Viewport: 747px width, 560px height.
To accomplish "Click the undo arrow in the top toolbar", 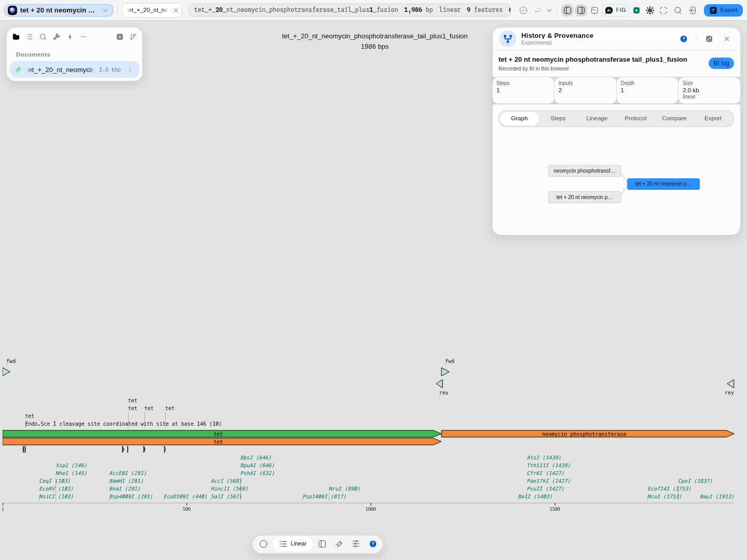I will pyautogui.click(x=538, y=10).
